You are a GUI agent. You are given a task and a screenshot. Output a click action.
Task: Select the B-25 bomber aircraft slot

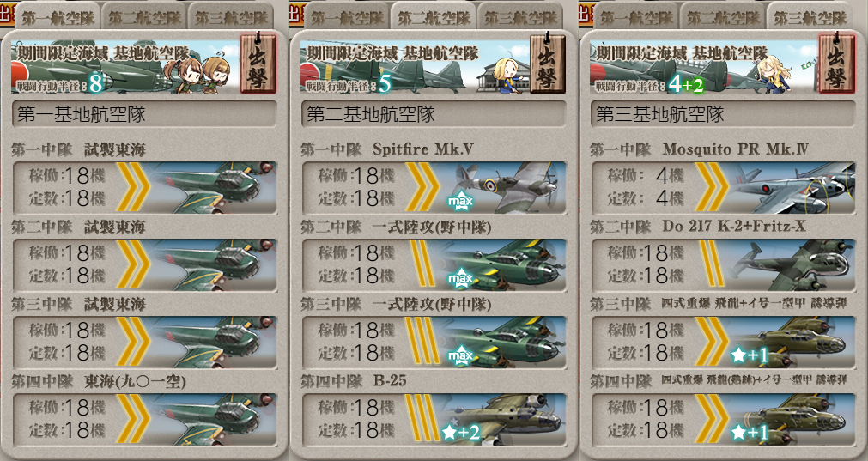tap(434, 420)
